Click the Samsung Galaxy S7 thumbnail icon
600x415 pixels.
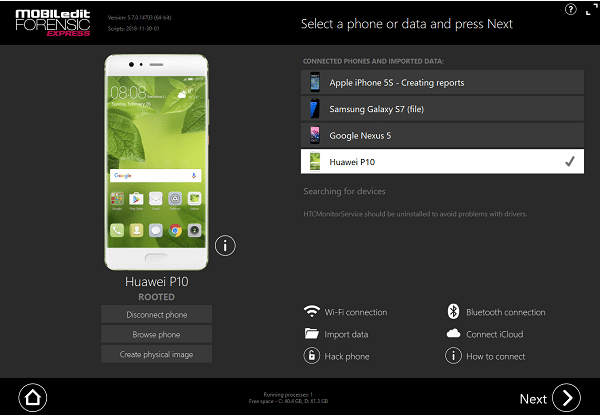click(315, 109)
